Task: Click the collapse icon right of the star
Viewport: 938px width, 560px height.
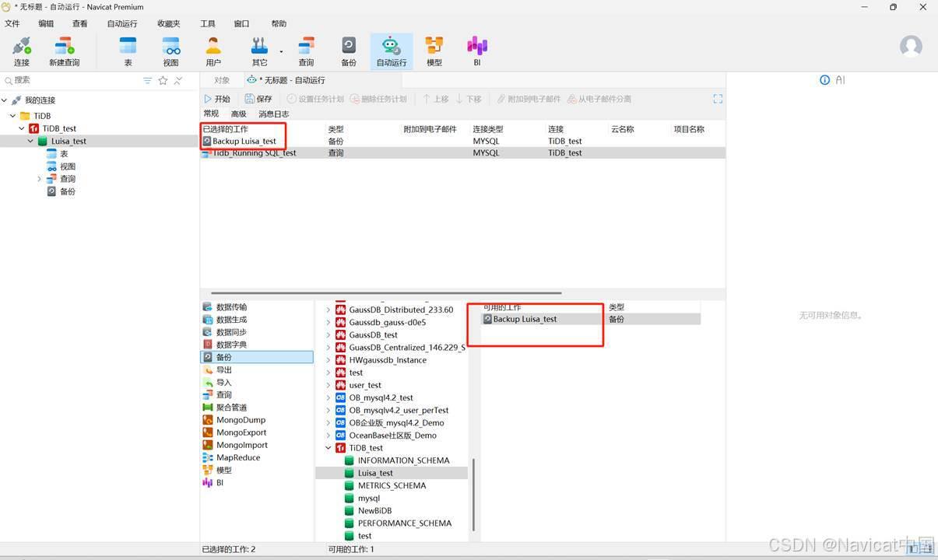Action: 178,80
